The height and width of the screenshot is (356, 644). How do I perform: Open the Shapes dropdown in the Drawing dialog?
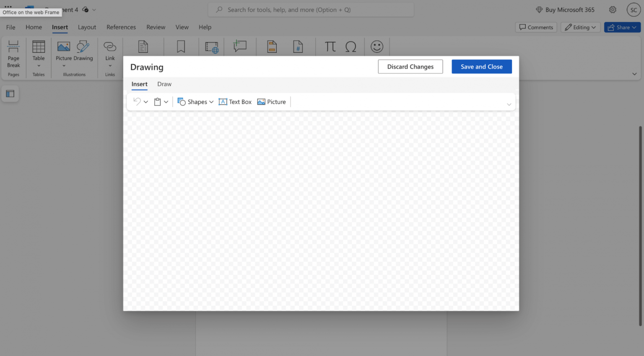pos(195,101)
